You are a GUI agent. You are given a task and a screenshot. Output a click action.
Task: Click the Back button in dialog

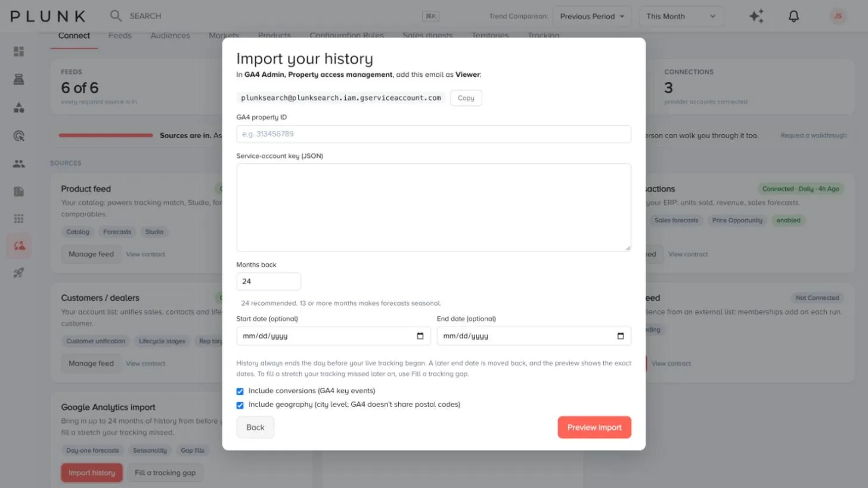[255, 427]
